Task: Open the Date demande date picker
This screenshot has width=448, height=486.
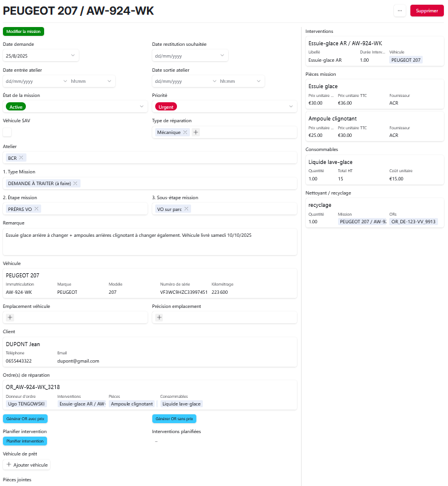Action: 73,55
